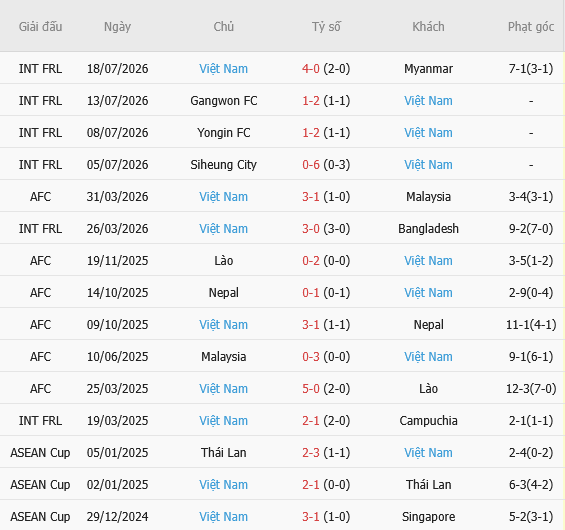The height and width of the screenshot is (530, 565).
Task: Click the 3-0 score against Bangladesh
Action: [x=311, y=229]
